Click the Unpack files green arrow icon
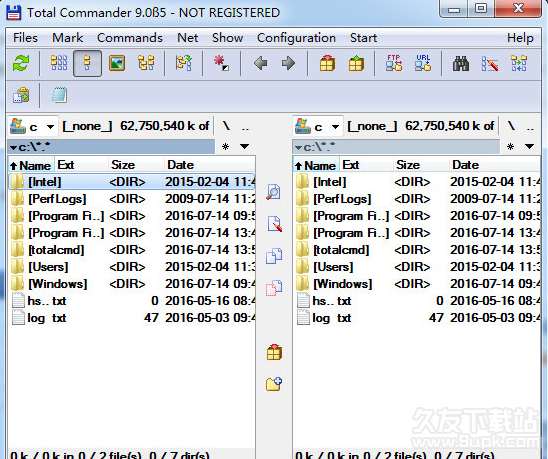Image resolution: width=548 pixels, height=459 pixels. pyautogui.click(x=356, y=63)
